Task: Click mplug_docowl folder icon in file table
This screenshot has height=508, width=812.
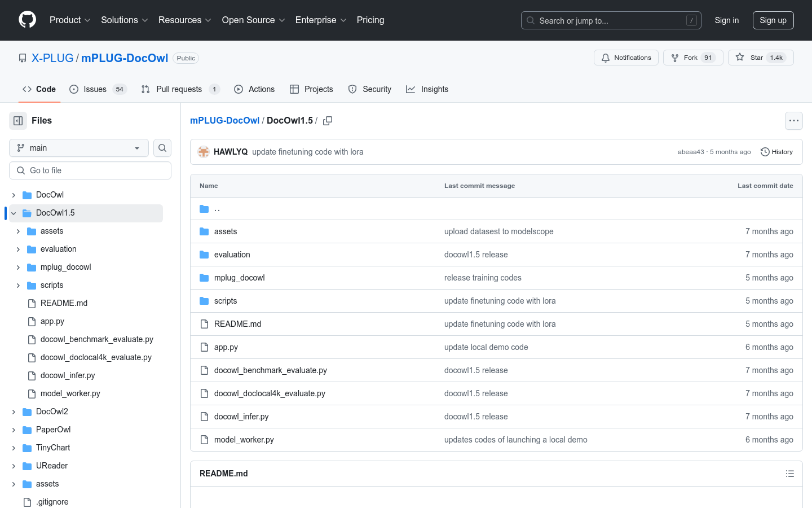Action: pos(204,278)
